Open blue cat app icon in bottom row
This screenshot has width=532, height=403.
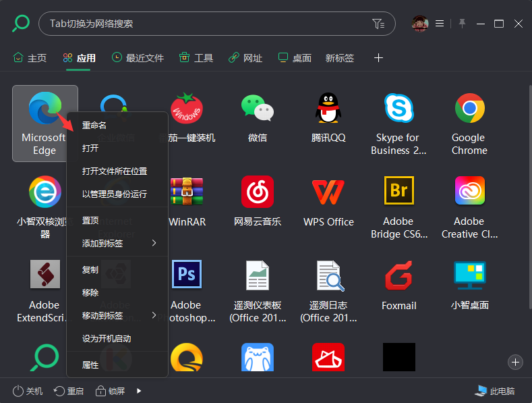point(258,357)
